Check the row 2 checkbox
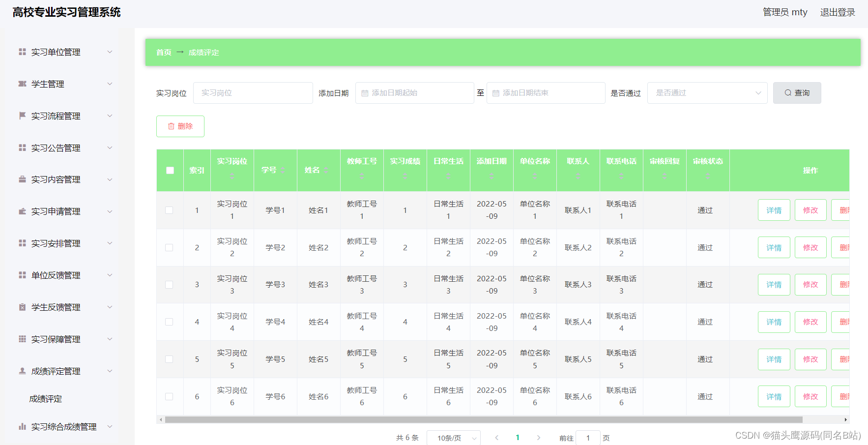This screenshot has height=445, width=868. [x=169, y=247]
